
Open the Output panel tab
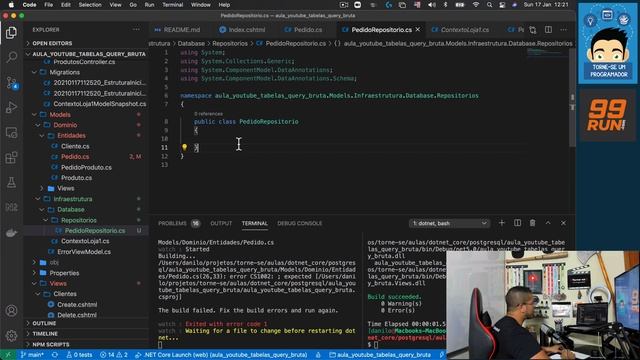(221, 223)
